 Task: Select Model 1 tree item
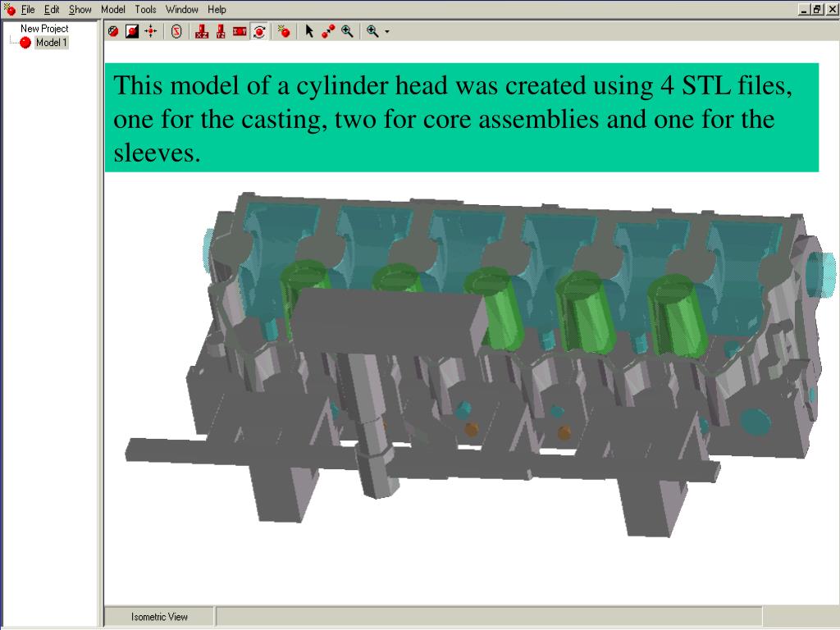[52, 43]
